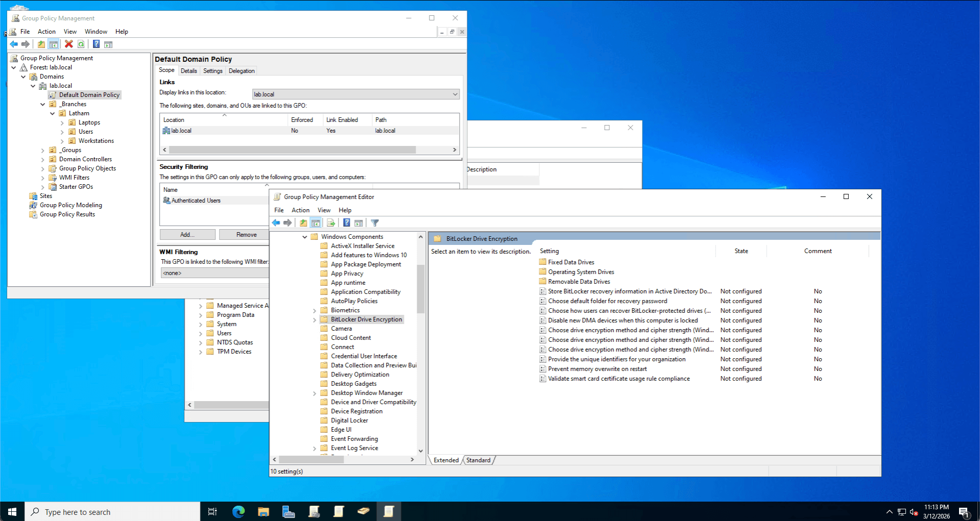This screenshot has width=980, height=521.
Task: Expand the Laptops OU node
Action: 62,122
